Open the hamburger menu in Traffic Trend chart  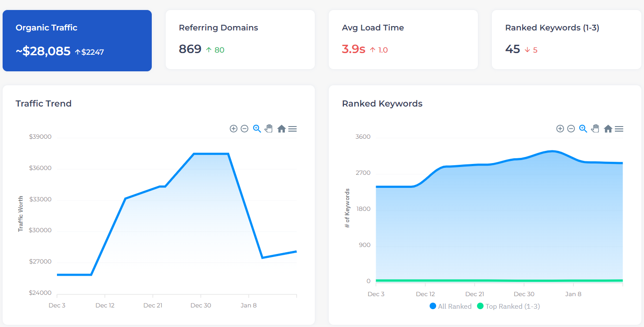(x=293, y=129)
